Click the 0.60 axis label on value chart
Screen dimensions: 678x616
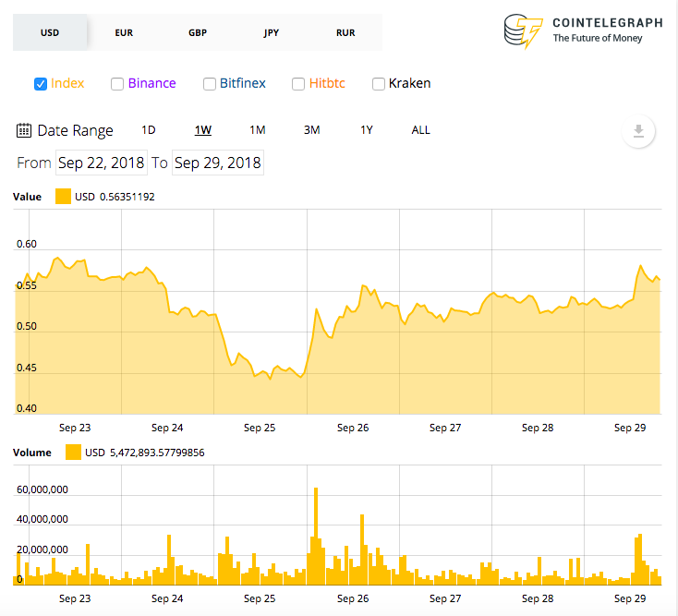coord(27,244)
